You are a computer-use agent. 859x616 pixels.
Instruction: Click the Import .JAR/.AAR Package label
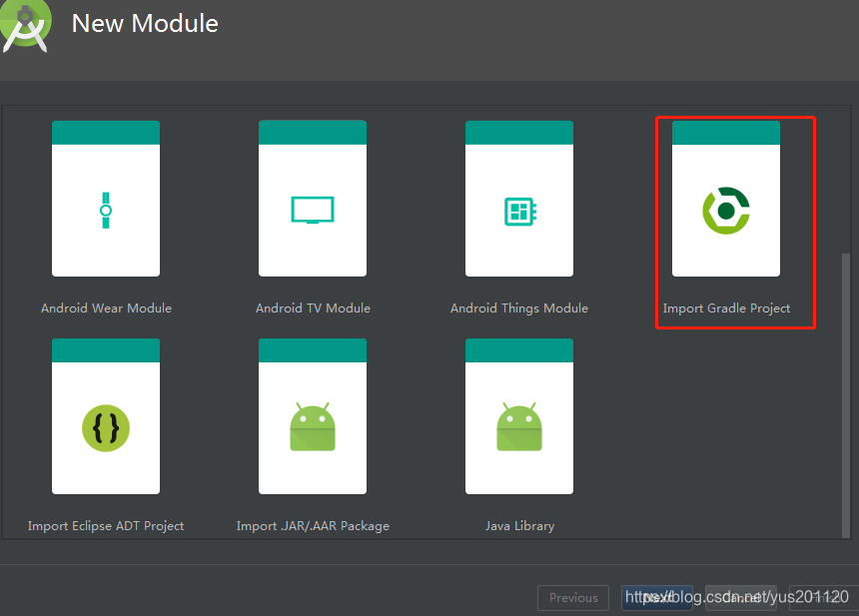click(x=313, y=526)
